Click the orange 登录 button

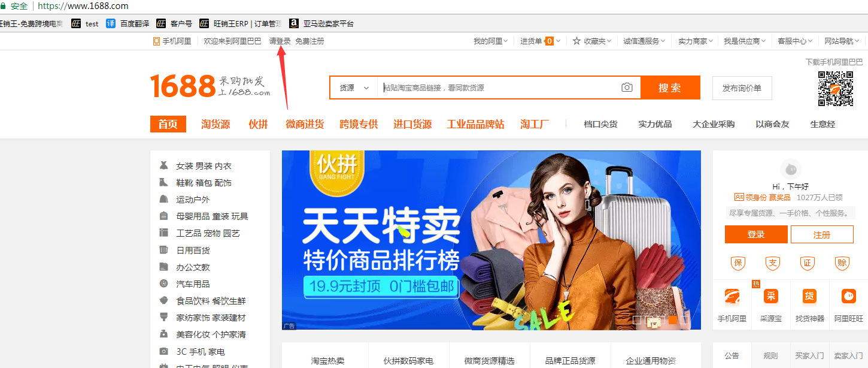[756, 234]
